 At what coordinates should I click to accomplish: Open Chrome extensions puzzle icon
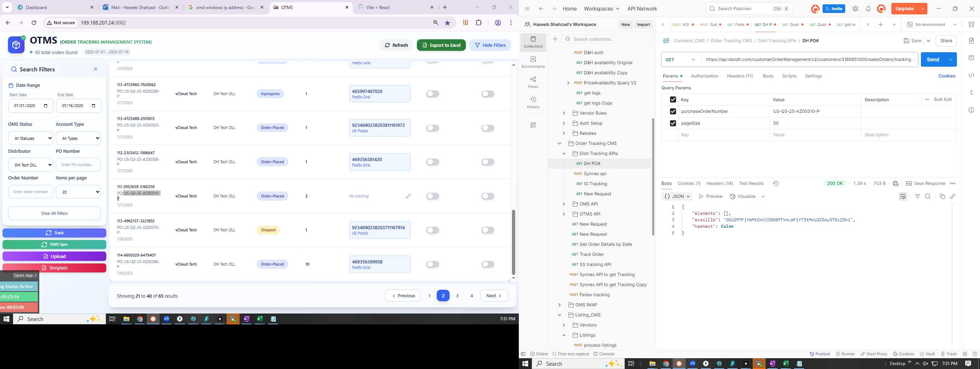(478, 23)
